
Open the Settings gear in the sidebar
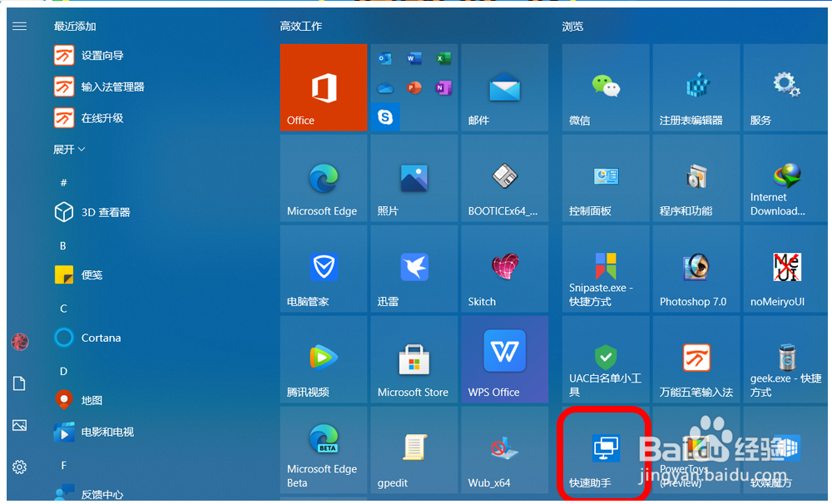(19, 467)
